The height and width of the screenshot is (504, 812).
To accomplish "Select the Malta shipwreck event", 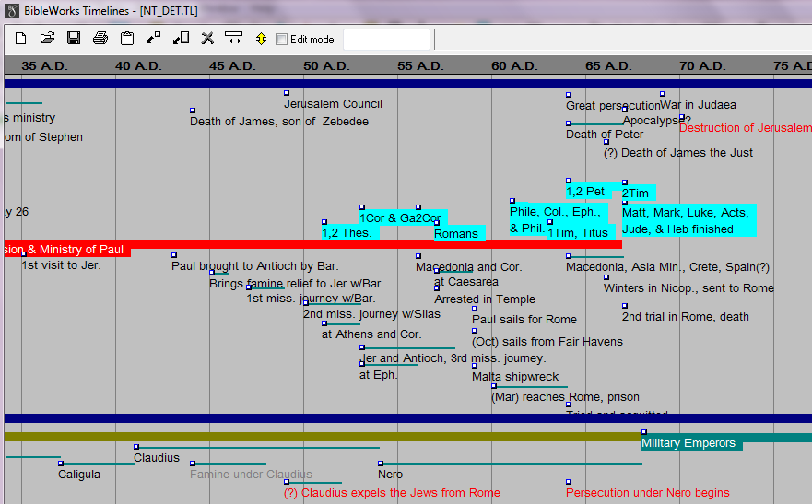I will pos(515,377).
